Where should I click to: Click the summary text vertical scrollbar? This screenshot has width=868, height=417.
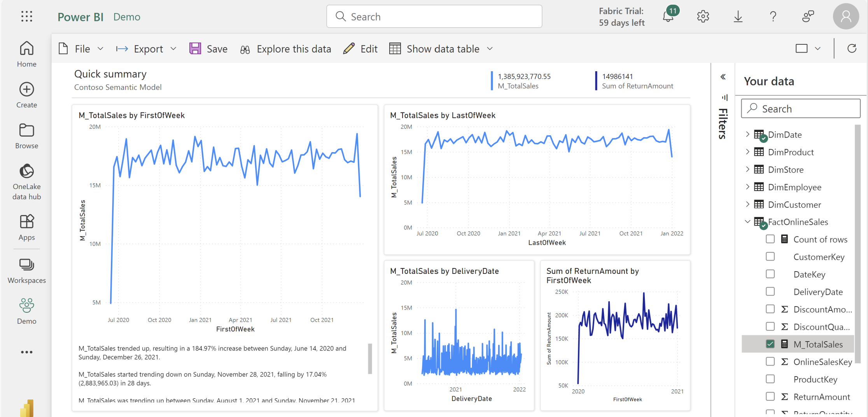pyautogui.click(x=370, y=358)
